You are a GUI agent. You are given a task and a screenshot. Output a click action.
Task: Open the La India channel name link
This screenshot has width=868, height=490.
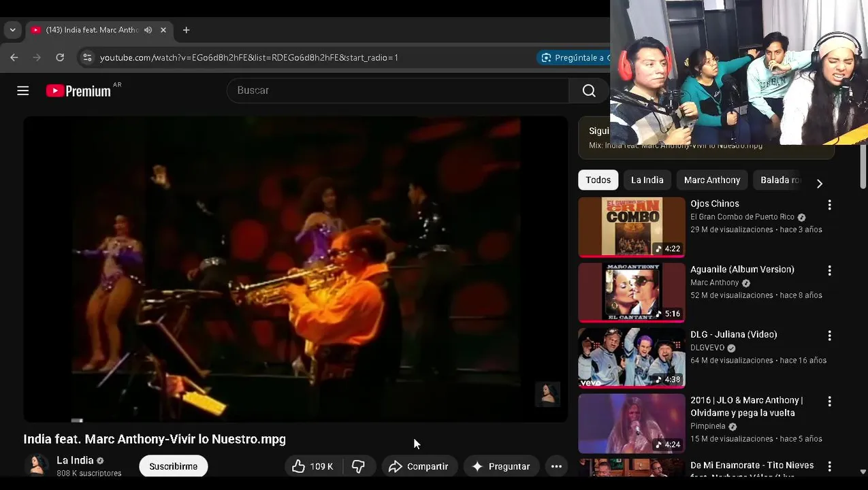[75, 461]
